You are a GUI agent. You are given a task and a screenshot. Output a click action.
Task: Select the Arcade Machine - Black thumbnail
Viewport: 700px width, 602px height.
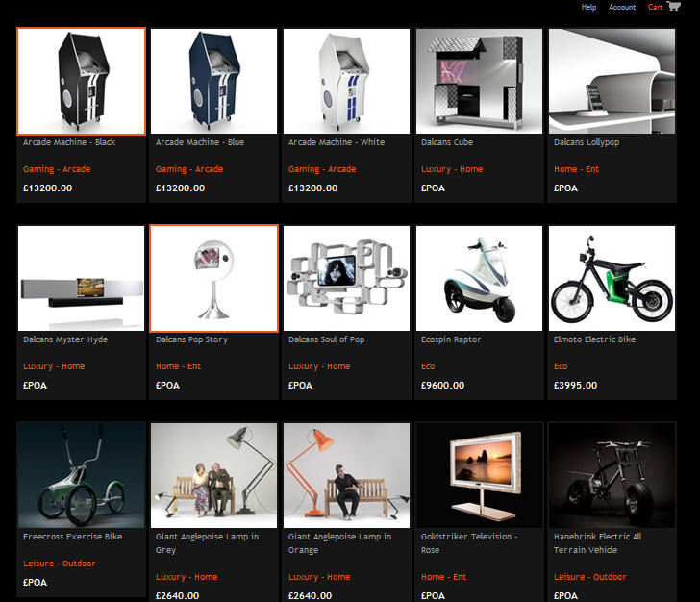pos(82,81)
